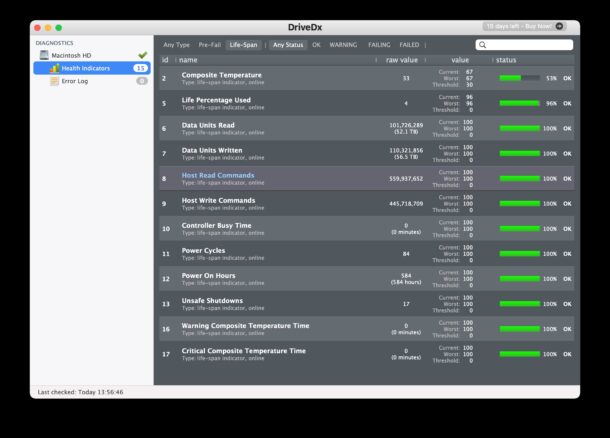The width and height of the screenshot is (610, 438).
Task: Select Power On Hours indicator
Action: coord(209,275)
